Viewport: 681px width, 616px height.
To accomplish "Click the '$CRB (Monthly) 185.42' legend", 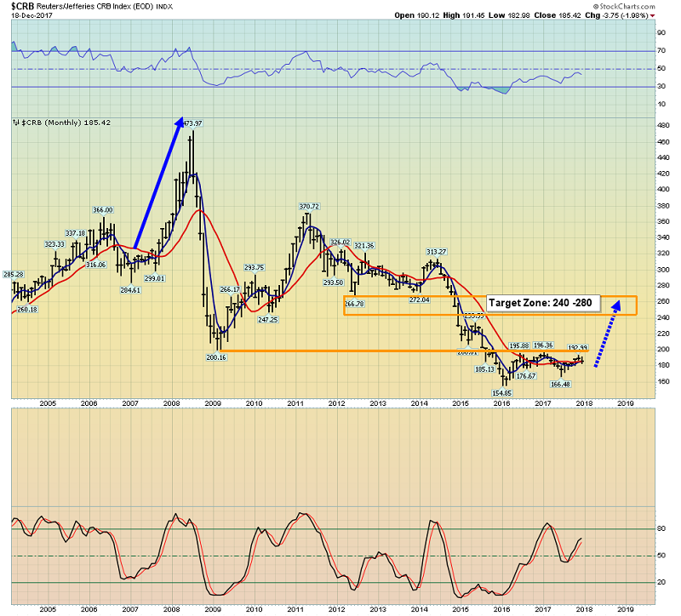I will (66, 123).
